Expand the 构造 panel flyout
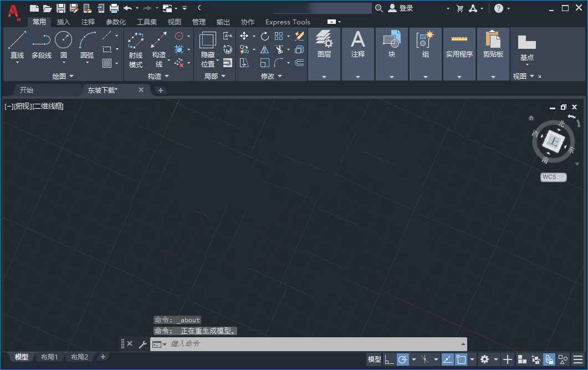The width and height of the screenshot is (588, 370). pos(158,76)
